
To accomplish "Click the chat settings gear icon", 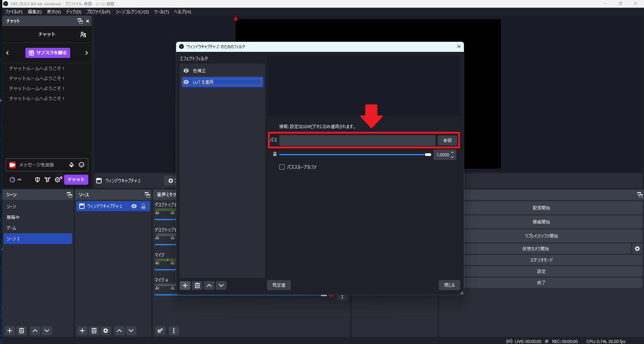I will (57, 180).
